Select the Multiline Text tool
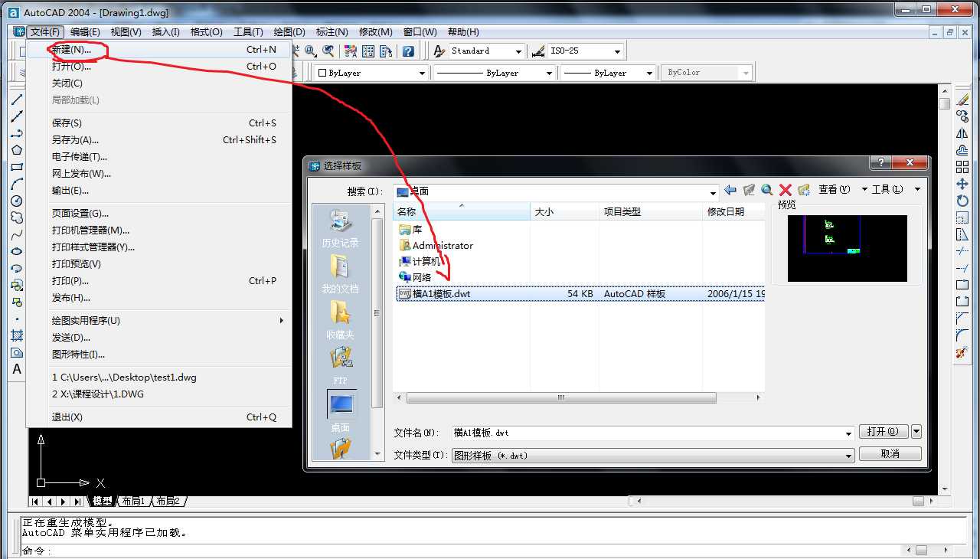 (x=16, y=369)
